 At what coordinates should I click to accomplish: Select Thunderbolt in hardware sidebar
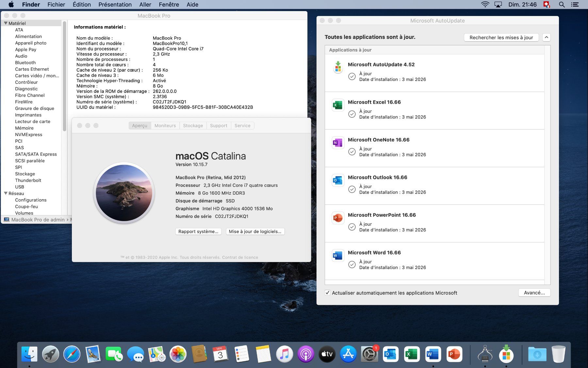(x=28, y=180)
